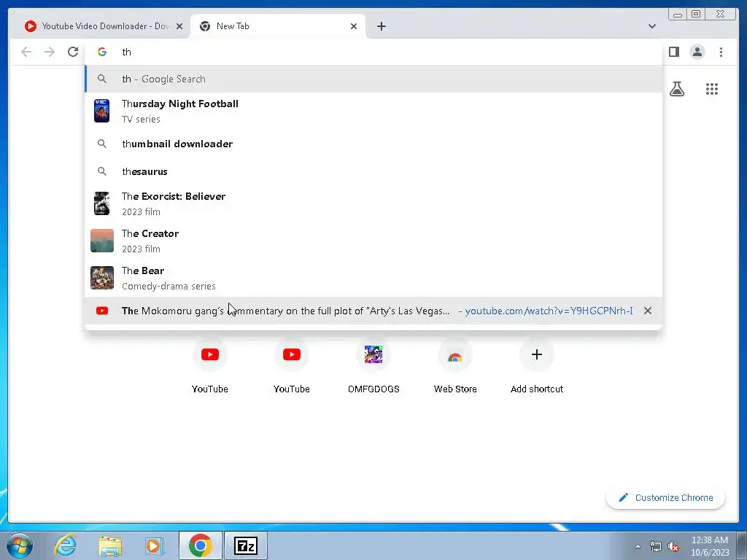Pick 'thumbnail downloader' suggestion
Viewport: 747px width, 560px height.
pyautogui.click(x=373, y=144)
